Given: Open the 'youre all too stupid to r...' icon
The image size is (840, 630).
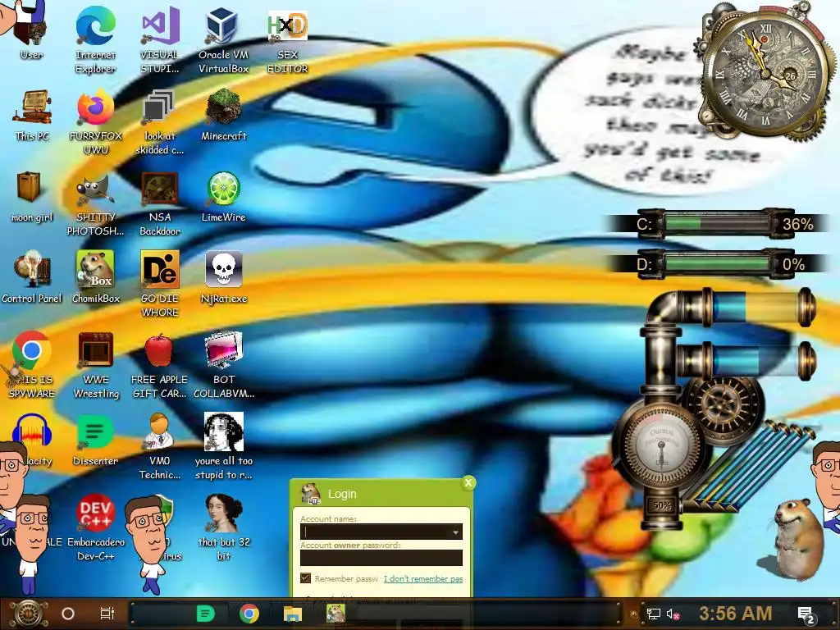Looking at the screenshot, I should [x=223, y=445].
